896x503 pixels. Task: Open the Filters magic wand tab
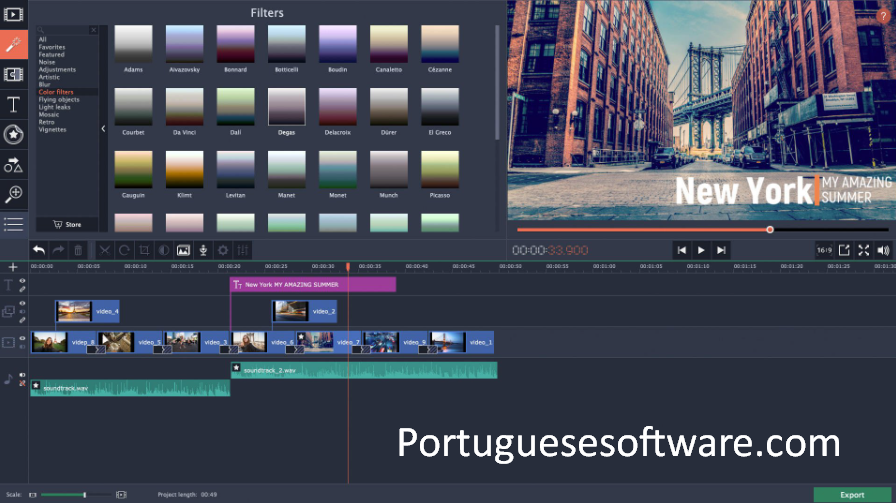(14, 44)
